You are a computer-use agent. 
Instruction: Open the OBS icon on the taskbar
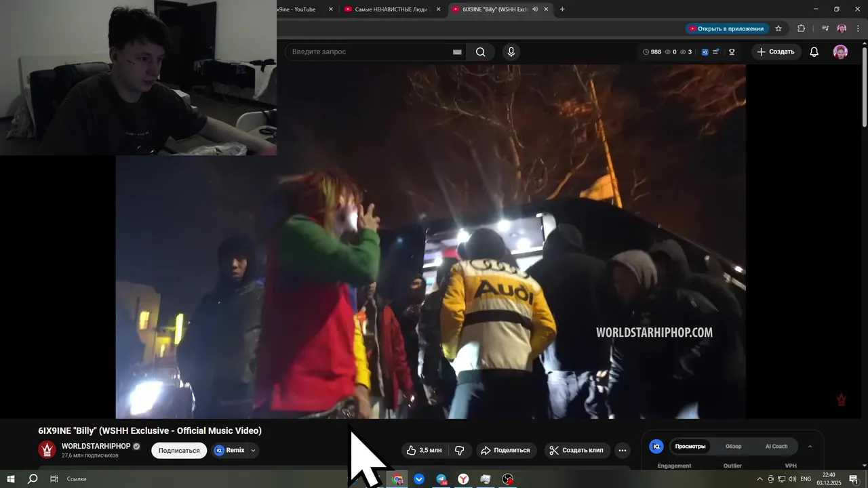click(507, 479)
